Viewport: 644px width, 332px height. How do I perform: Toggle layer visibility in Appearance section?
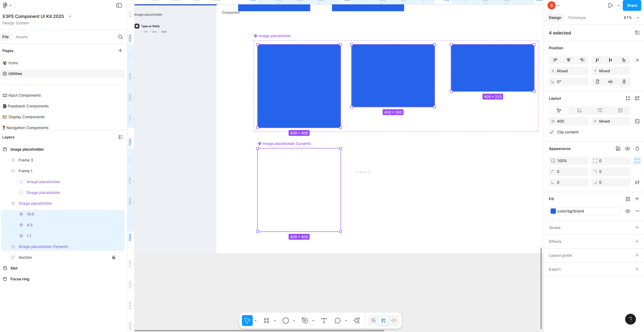627,149
